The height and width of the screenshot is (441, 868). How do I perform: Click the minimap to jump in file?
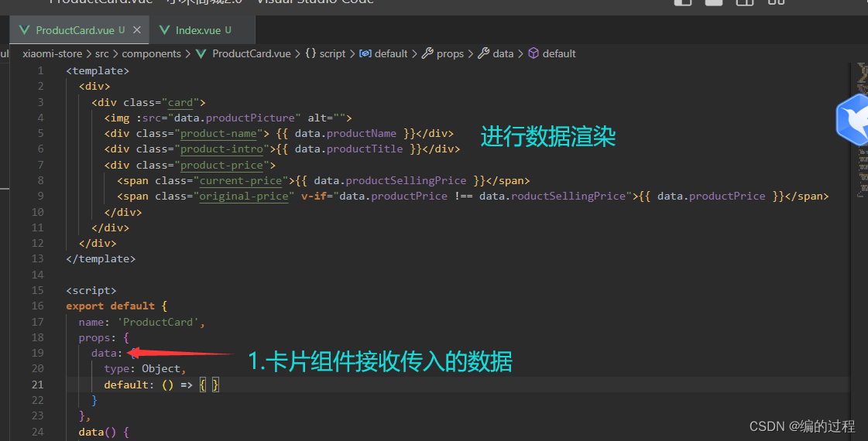pos(862,130)
